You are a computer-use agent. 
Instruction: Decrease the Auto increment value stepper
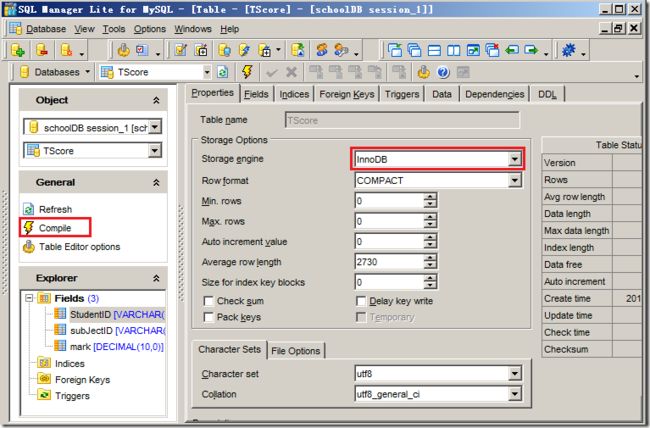click(430, 246)
